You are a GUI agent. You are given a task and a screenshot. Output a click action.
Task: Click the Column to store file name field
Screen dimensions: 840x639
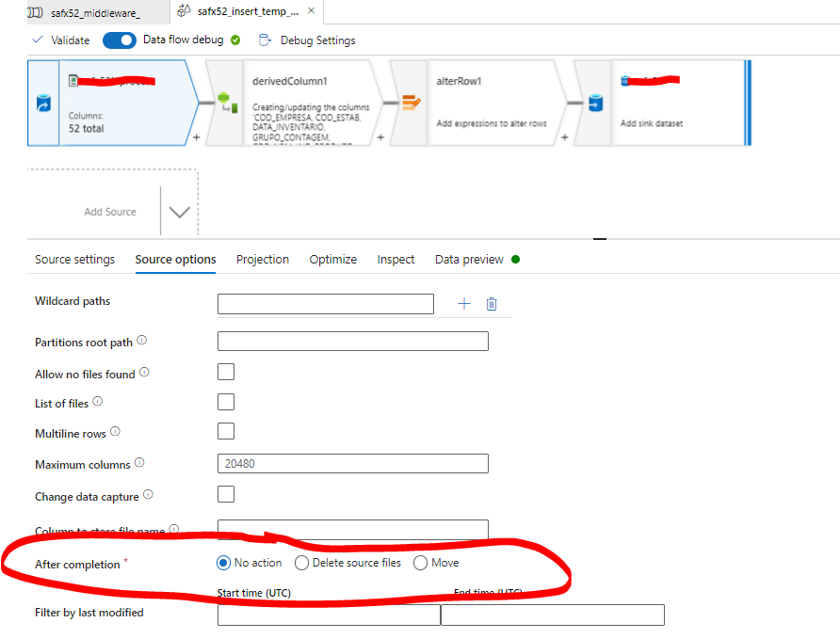(x=353, y=529)
